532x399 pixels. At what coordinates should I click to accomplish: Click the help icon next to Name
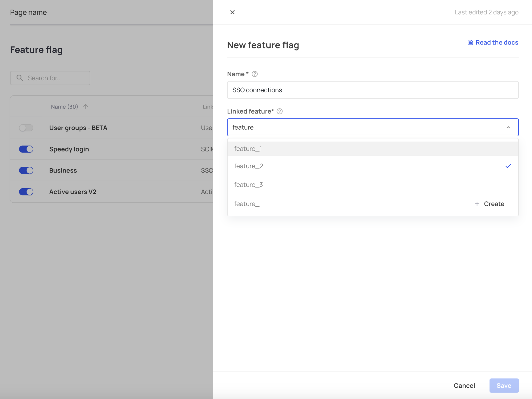(255, 74)
